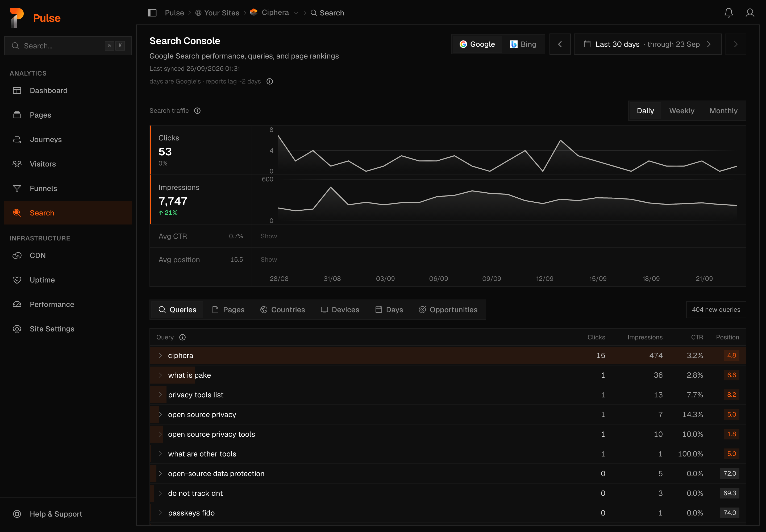Go to previous date range

[560, 44]
